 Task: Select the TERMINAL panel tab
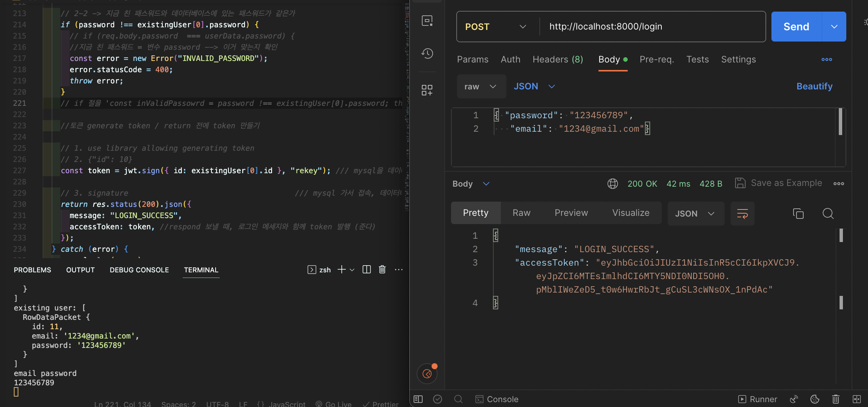pos(201,270)
